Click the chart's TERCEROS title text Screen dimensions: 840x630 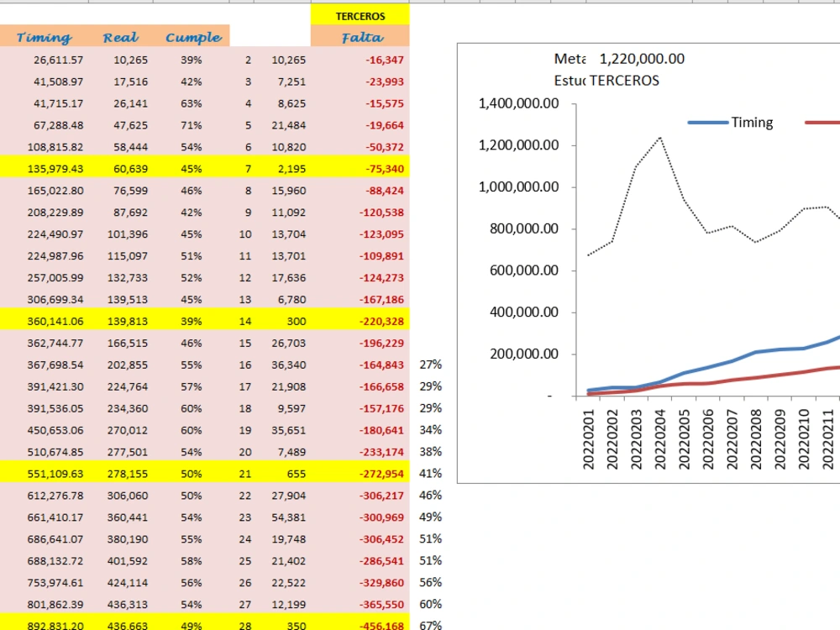624,81
